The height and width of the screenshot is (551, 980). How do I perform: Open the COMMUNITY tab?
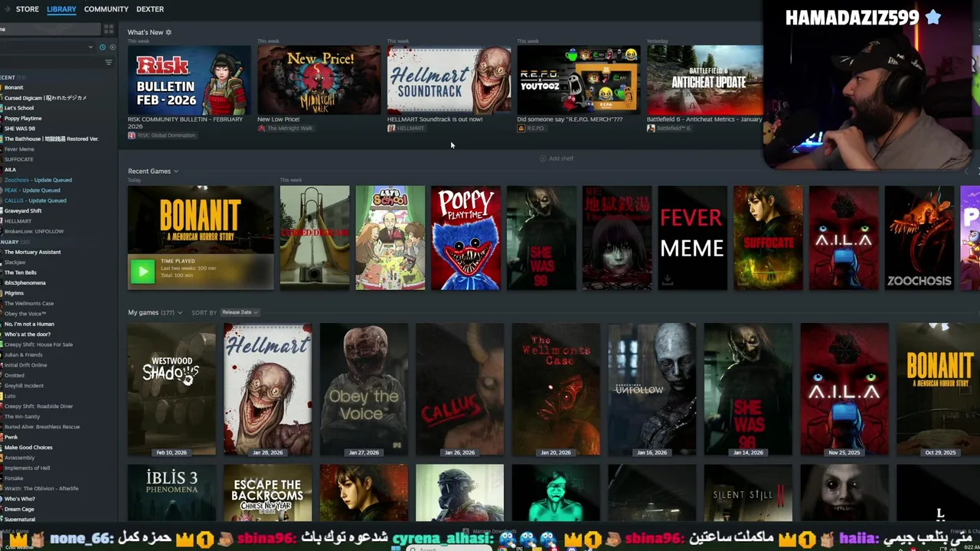coord(106,9)
